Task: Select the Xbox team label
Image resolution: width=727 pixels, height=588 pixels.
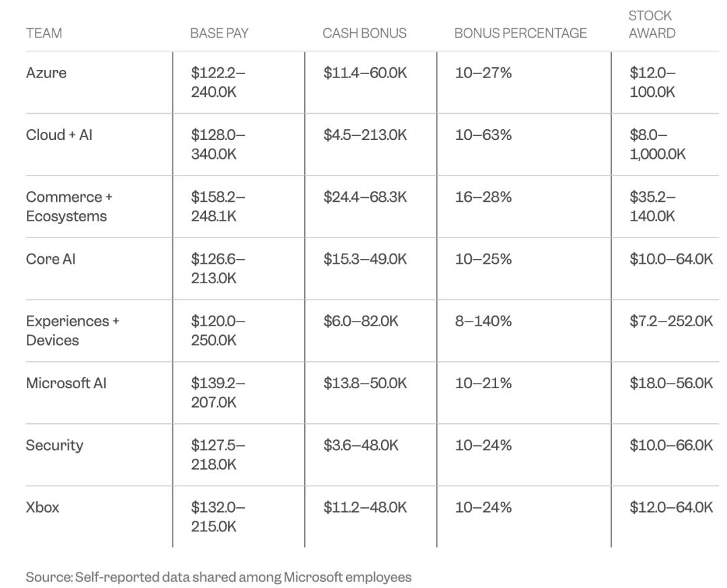Action: 42,507
